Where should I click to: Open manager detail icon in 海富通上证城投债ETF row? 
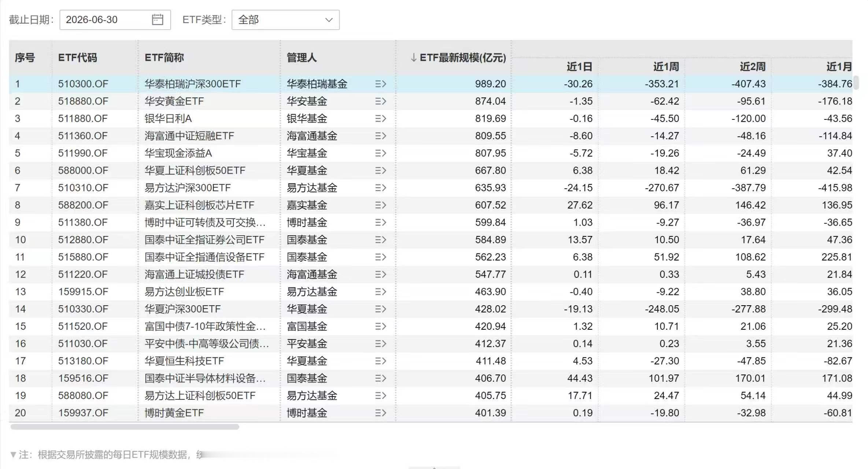381,274
